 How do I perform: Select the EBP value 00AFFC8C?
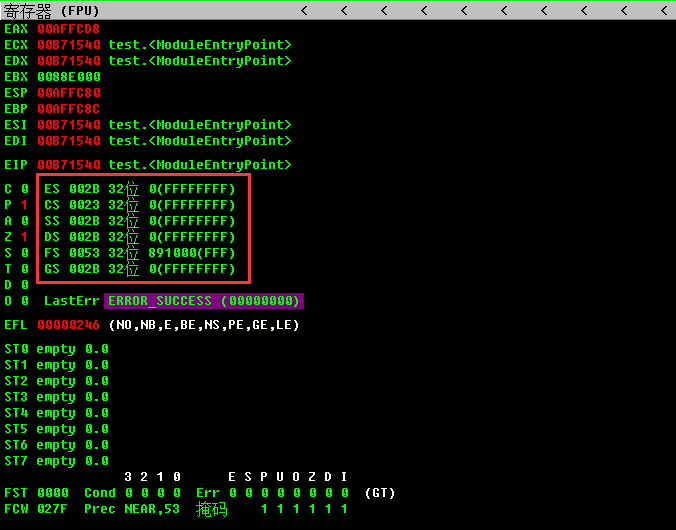69,109
